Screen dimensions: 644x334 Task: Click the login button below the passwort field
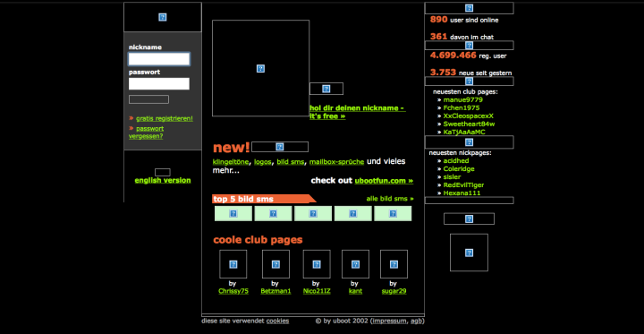148,99
